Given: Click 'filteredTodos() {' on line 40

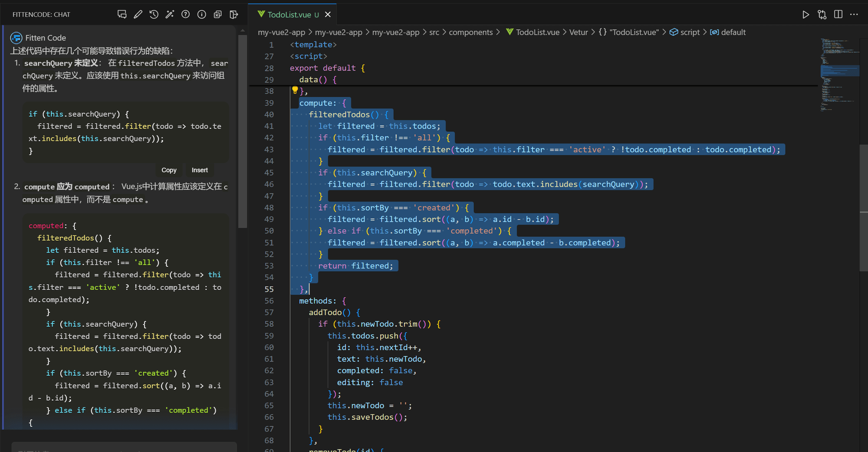Looking at the screenshot, I should pos(349,115).
